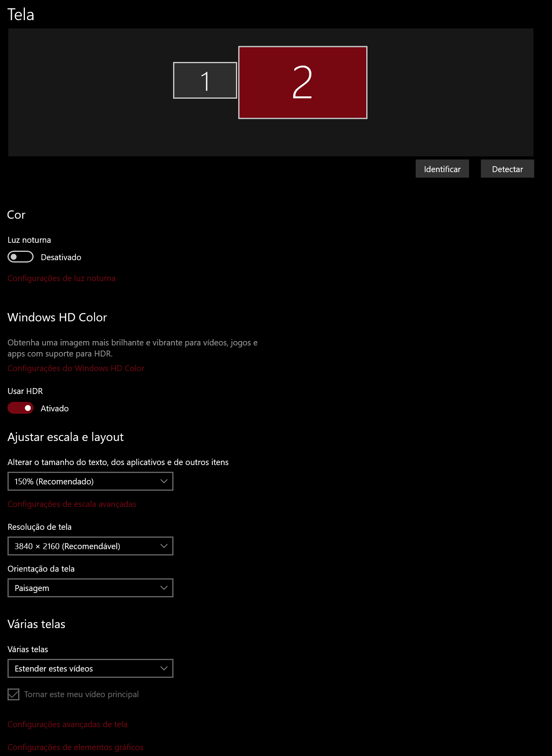The width and height of the screenshot is (552, 756).
Task: Open Configurações de luz noturna link
Action: click(62, 278)
